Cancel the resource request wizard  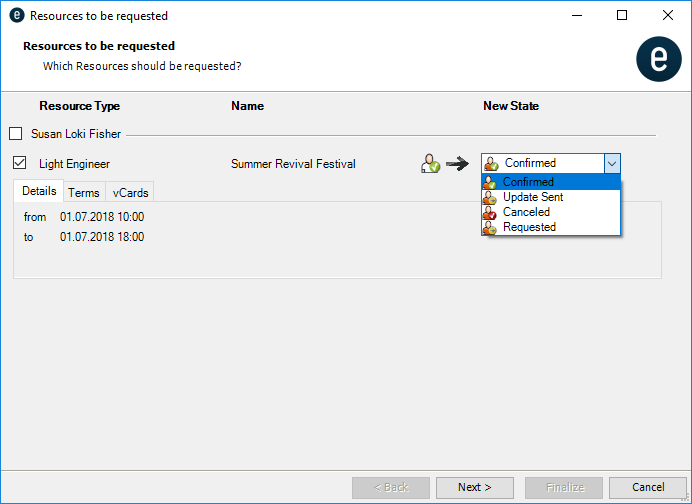click(x=648, y=487)
